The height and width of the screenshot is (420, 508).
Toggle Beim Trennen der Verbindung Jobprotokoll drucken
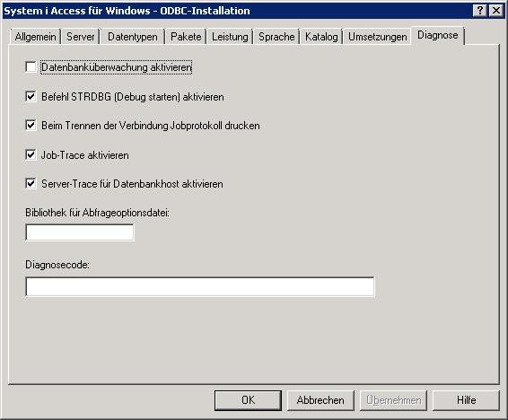(31, 125)
